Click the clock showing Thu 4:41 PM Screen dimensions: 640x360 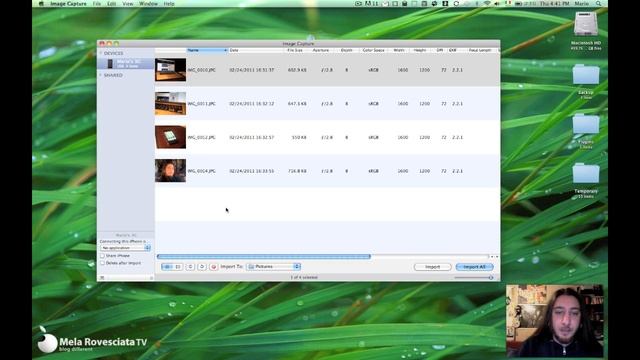pos(554,4)
